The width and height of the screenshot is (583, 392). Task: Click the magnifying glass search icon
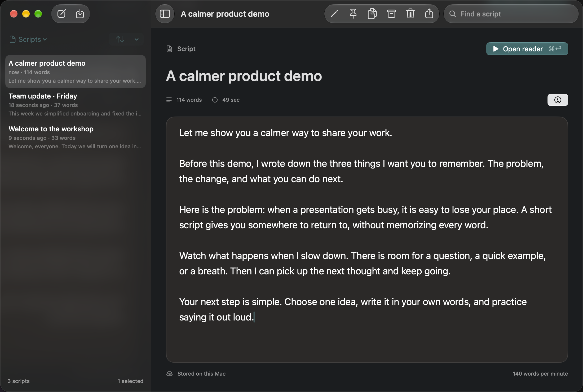pyautogui.click(x=453, y=14)
